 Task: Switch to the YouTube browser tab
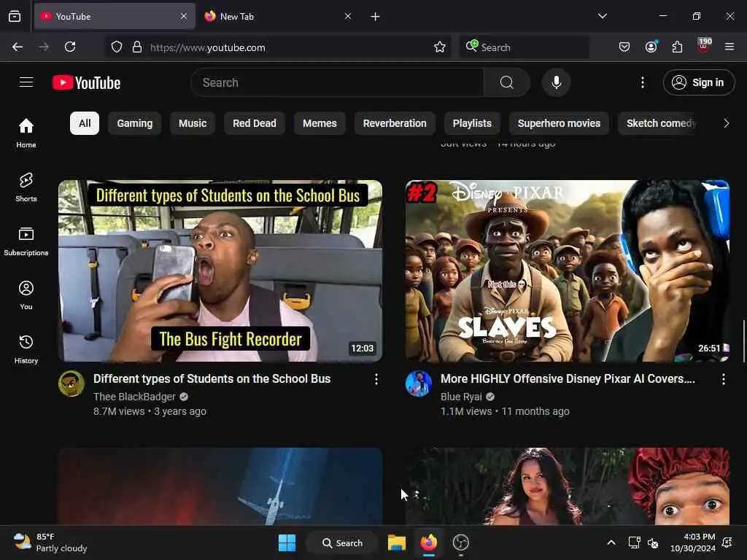[x=115, y=17]
